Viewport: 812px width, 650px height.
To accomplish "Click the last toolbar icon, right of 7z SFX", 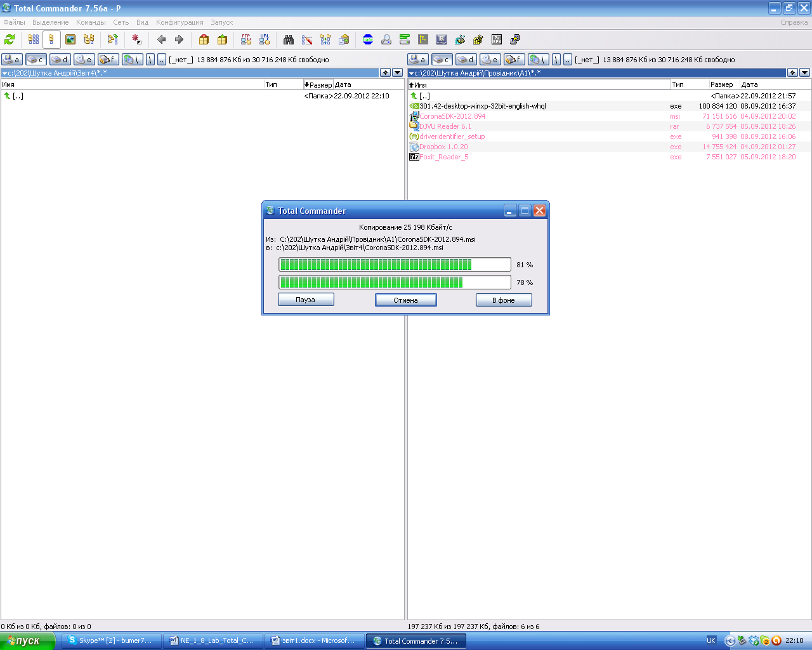I will pos(515,39).
